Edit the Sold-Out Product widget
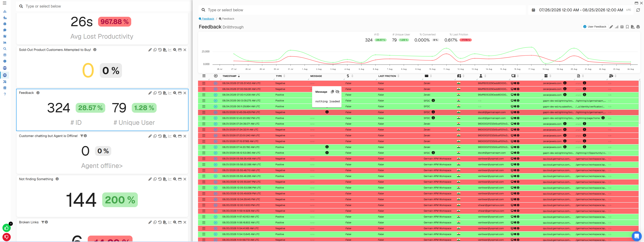This screenshot has width=644, height=242. [x=150, y=50]
